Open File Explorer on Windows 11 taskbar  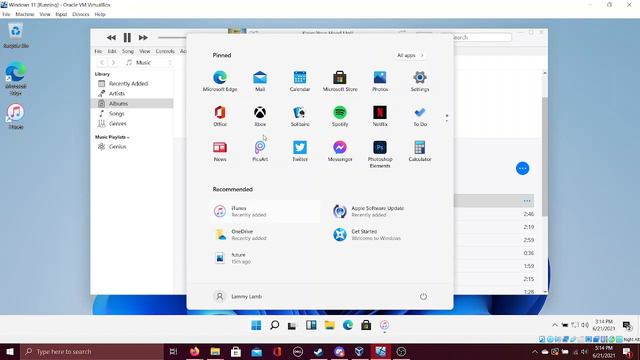tap(329, 325)
